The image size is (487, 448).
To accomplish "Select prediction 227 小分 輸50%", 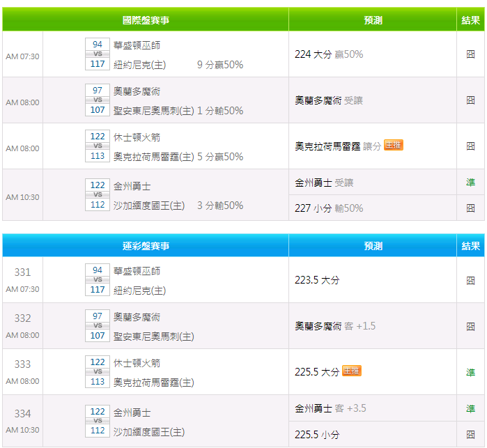I will (329, 208).
